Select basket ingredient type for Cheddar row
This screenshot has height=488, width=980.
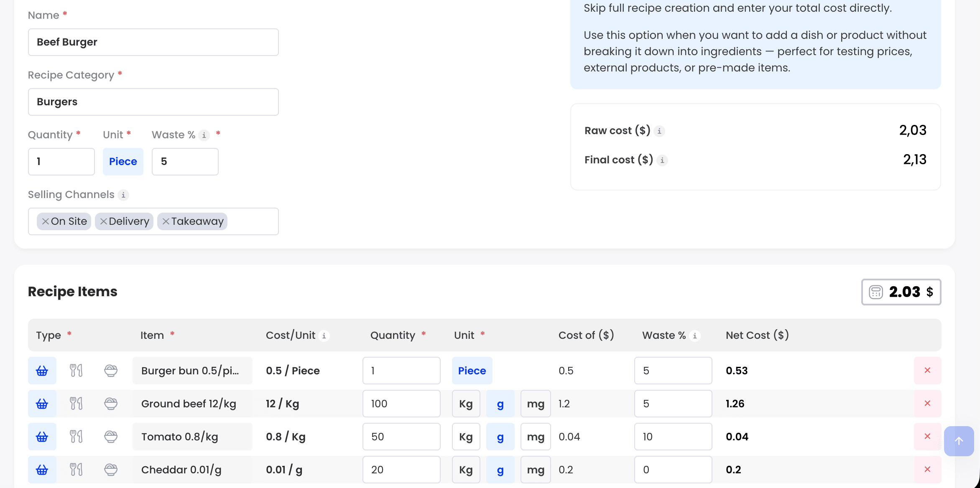42,470
